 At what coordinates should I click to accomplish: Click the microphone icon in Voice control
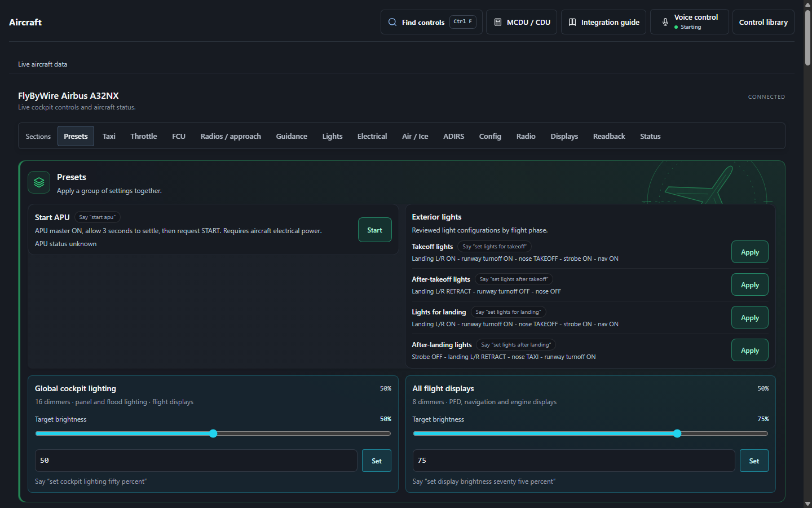[x=665, y=22]
